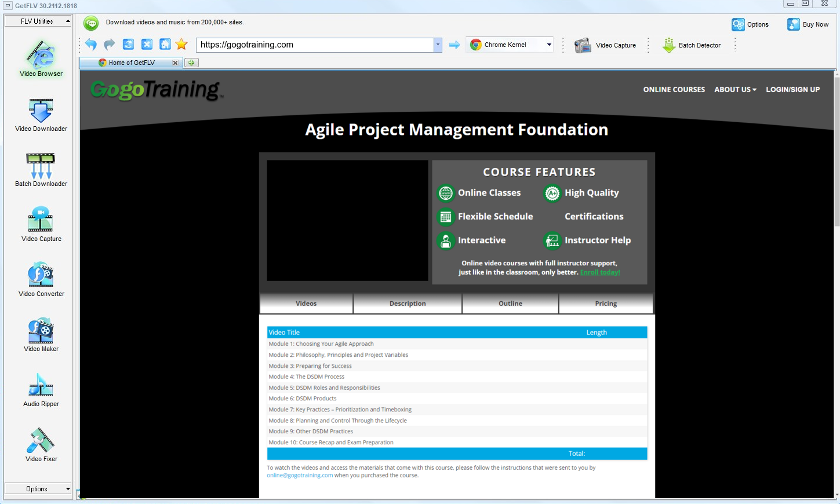Click the Flexible Schedule calendar icon
840x504 pixels.
pos(446,217)
